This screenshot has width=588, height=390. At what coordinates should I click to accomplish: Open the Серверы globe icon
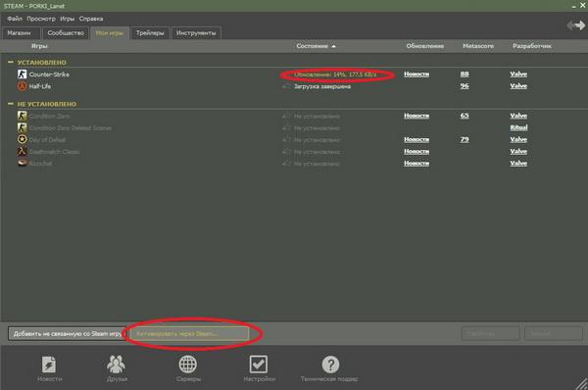188,365
